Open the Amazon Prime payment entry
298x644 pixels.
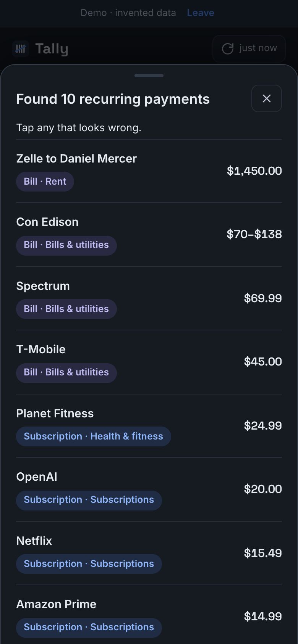149,615
